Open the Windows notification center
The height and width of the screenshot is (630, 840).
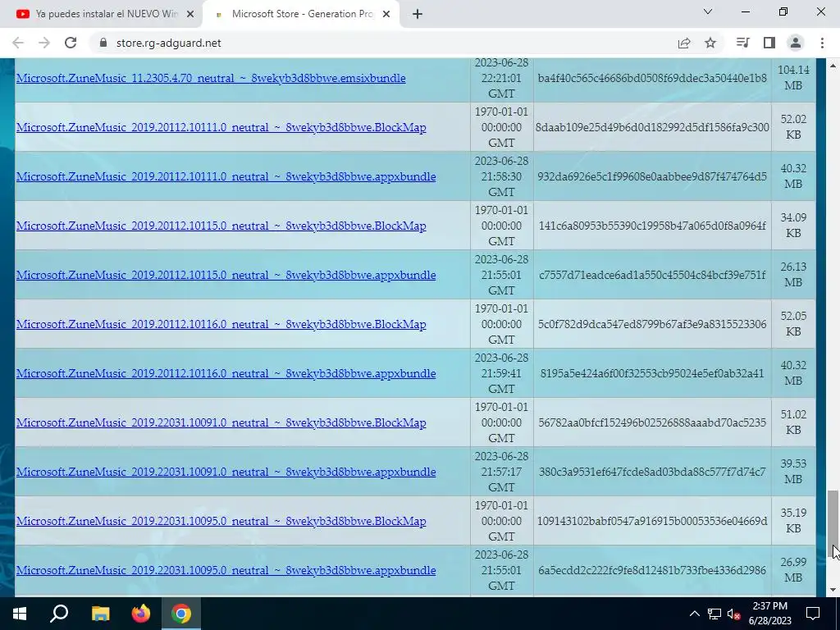813,614
